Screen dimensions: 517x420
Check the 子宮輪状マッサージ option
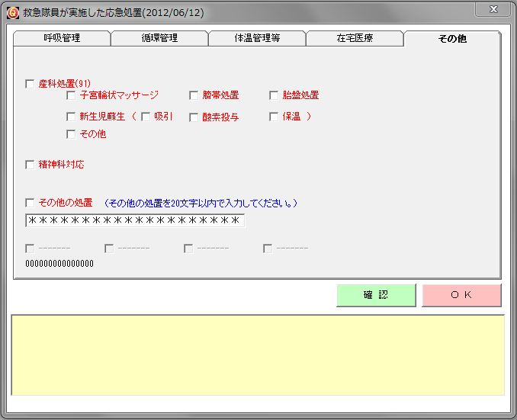pos(72,95)
